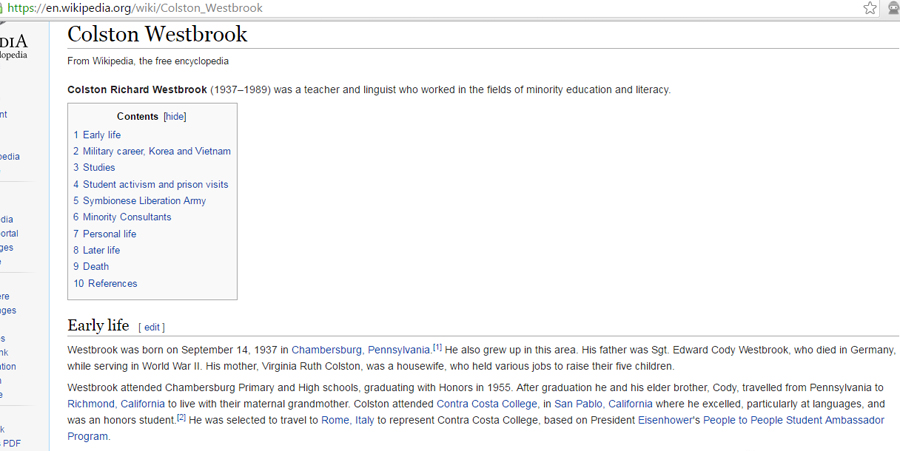This screenshot has height=451, width=900.
Task: Click the edit link beside Early life heading
Action: pyautogui.click(x=152, y=327)
